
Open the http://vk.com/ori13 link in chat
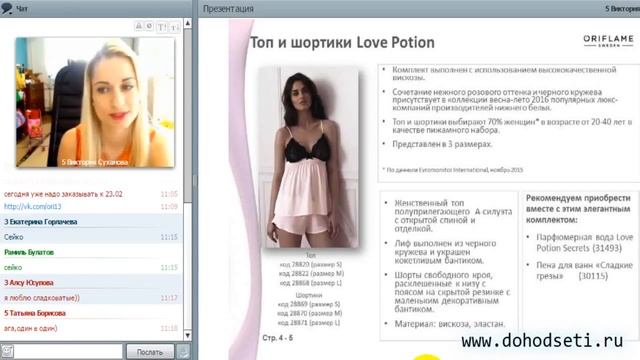pos(33,207)
